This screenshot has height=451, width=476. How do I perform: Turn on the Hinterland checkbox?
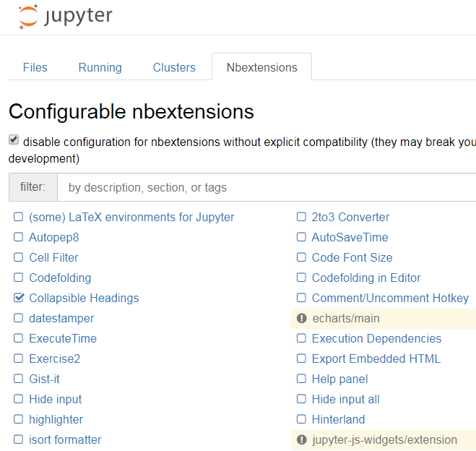click(x=302, y=419)
